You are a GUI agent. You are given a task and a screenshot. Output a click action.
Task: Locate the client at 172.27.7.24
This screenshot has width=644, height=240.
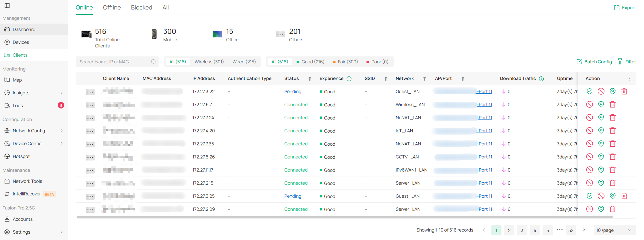(x=601, y=117)
